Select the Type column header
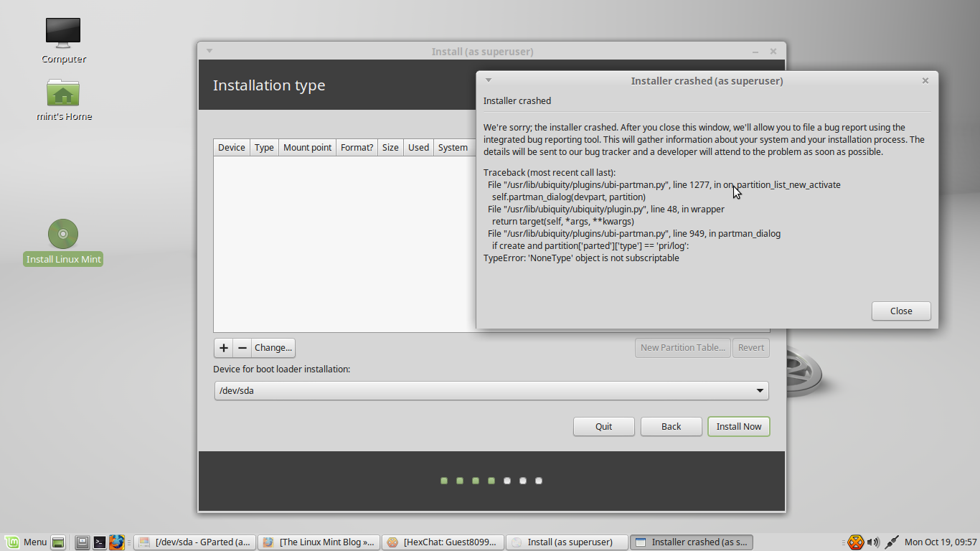Screen dimensions: 980x551 [x=264, y=147]
